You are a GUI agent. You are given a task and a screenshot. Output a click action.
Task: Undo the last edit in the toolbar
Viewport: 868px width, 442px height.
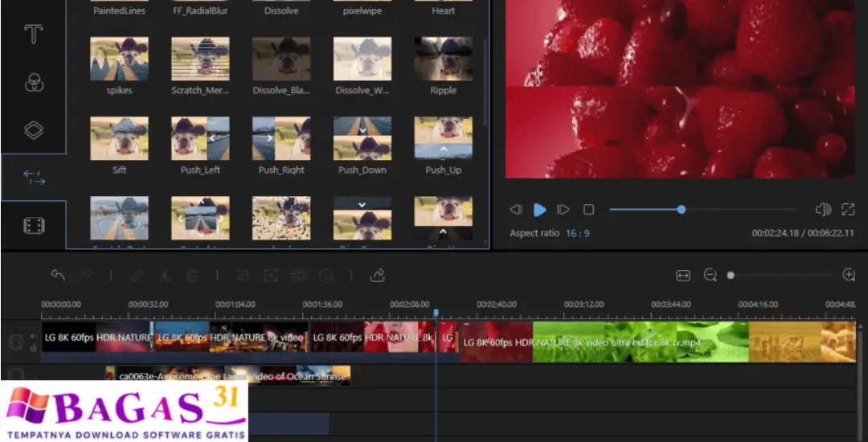[x=58, y=275]
